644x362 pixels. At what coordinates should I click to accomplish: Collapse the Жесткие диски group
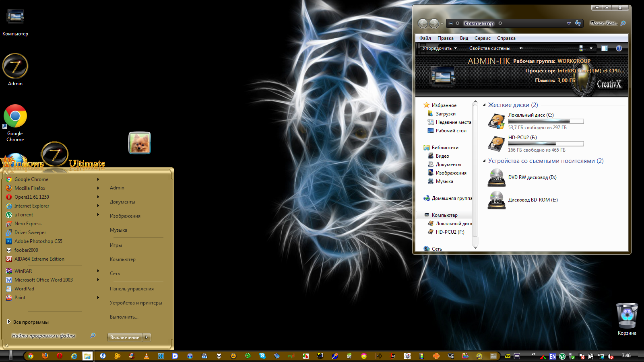pyautogui.click(x=484, y=105)
